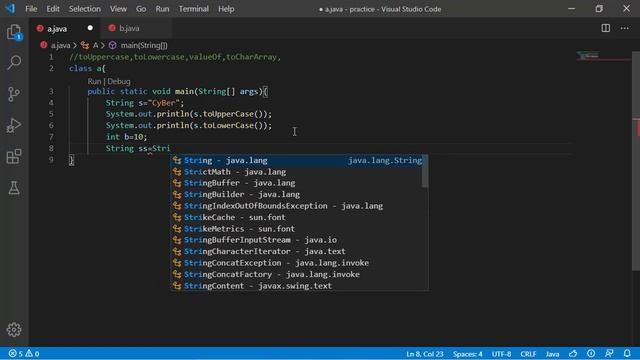Image resolution: width=640 pixels, height=360 pixels.
Task: Change indentation via Spaces: 4
Action: (467, 353)
